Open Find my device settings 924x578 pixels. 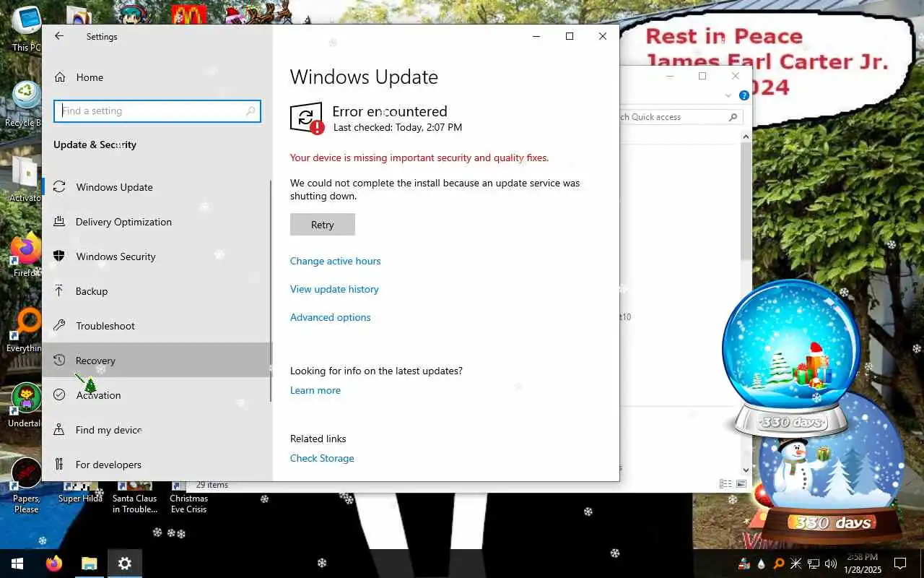pos(157,430)
